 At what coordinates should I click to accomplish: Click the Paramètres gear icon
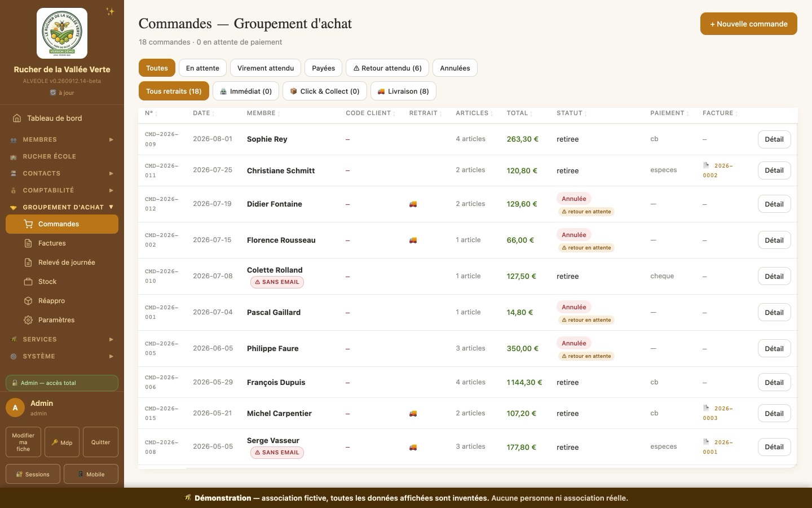pos(28,320)
